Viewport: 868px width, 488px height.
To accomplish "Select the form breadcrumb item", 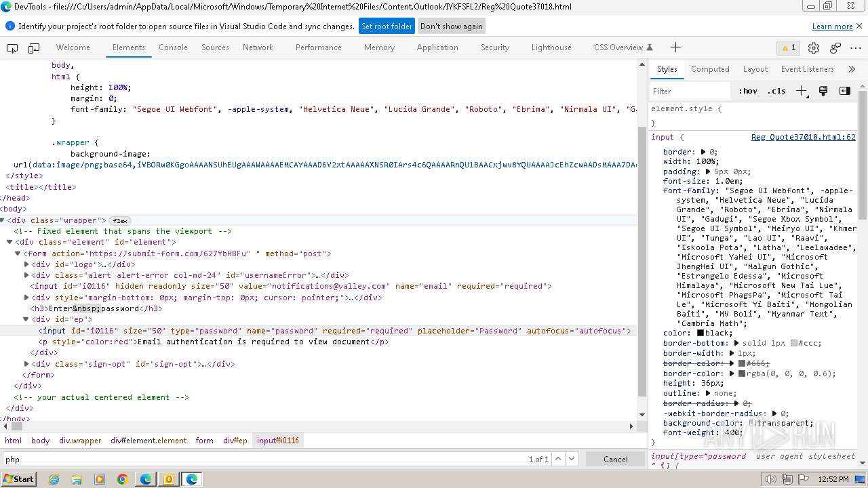I will pyautogui.click(x=204, y=441).
